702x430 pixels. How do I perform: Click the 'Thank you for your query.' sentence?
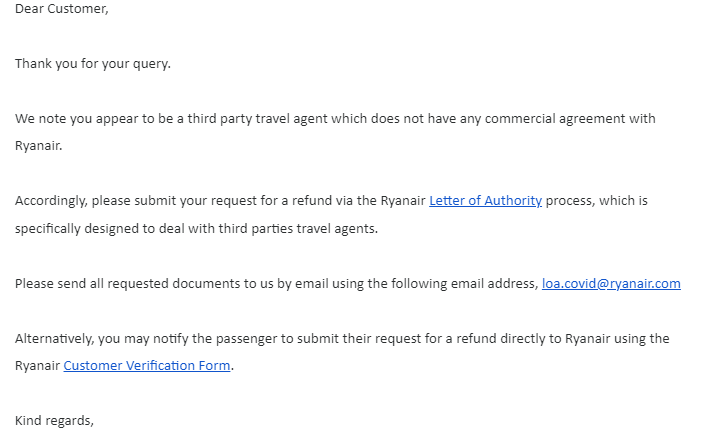93,64
